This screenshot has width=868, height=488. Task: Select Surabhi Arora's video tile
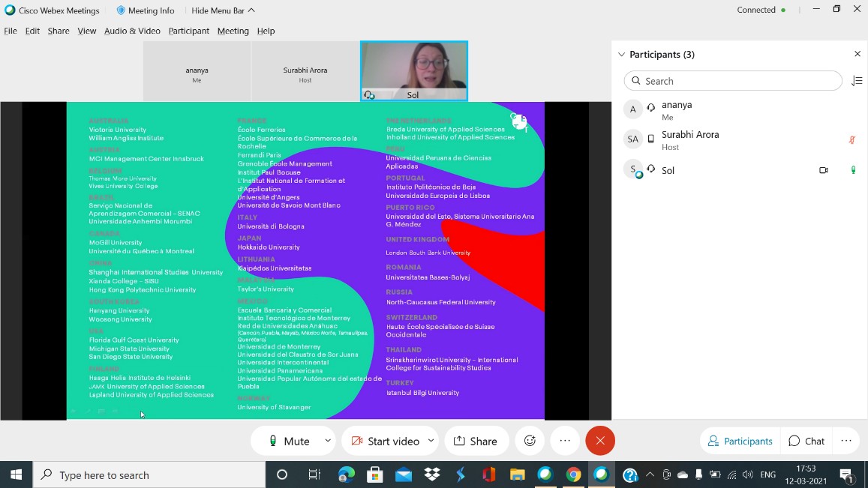point(305,70)
